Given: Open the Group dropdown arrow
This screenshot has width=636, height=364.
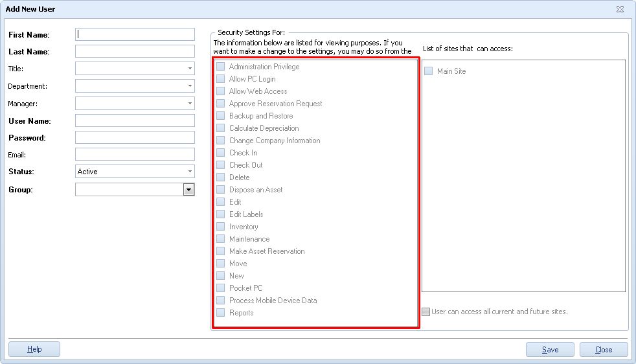Looking at the screenshot, I should (x=188, y=190).
